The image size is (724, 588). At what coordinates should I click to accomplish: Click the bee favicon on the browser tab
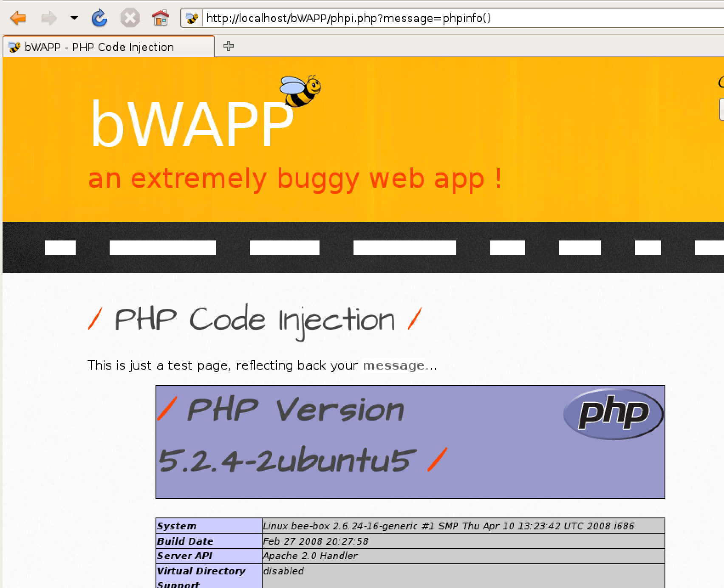tap(14, 47)
